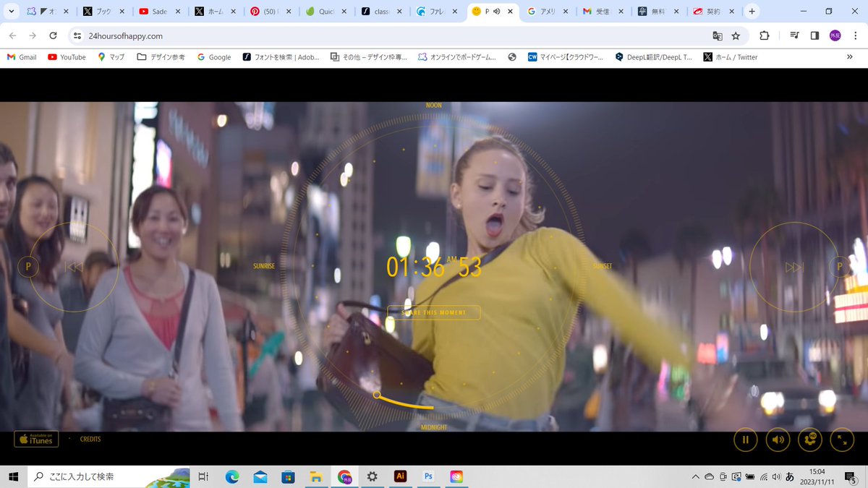Viewport: 868px width, 488px height.
Task: Open Microsoft Store from the taskbar
Action: pyautogui.click(x=288, y=476)
